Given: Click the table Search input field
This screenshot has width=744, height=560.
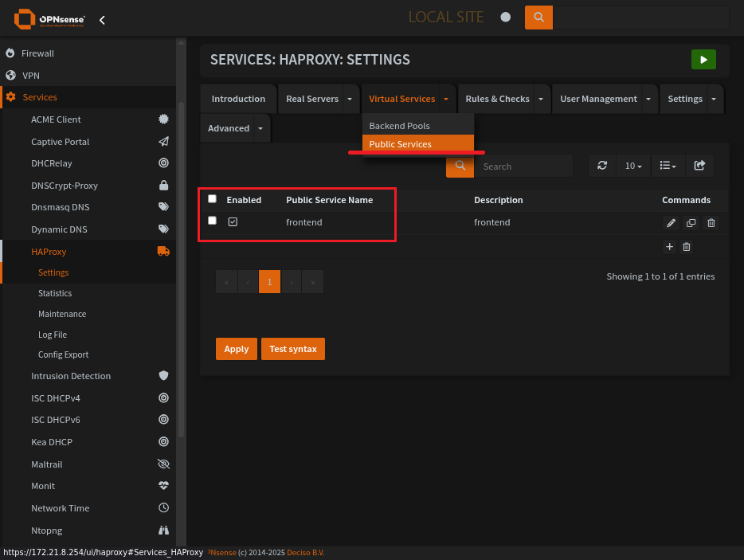Looking at the screenshot, I should pyautogui.click(x=524, y=166).
